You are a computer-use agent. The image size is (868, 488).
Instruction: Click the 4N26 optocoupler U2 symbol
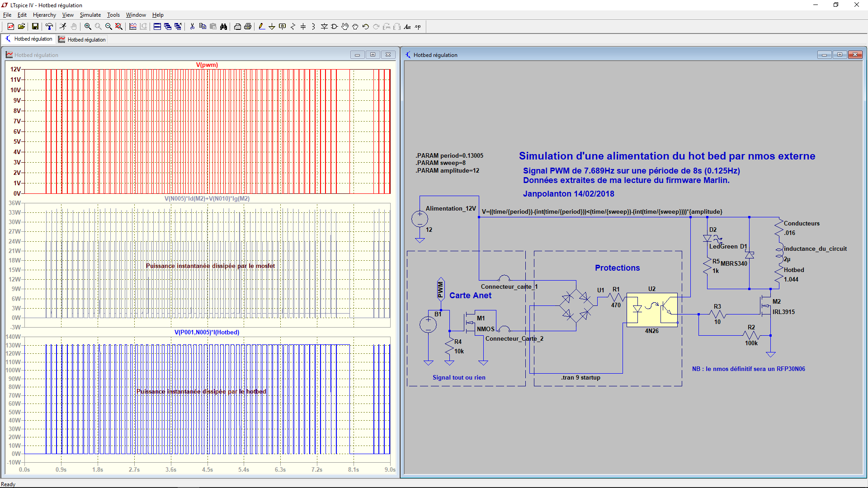coord(651,310)
